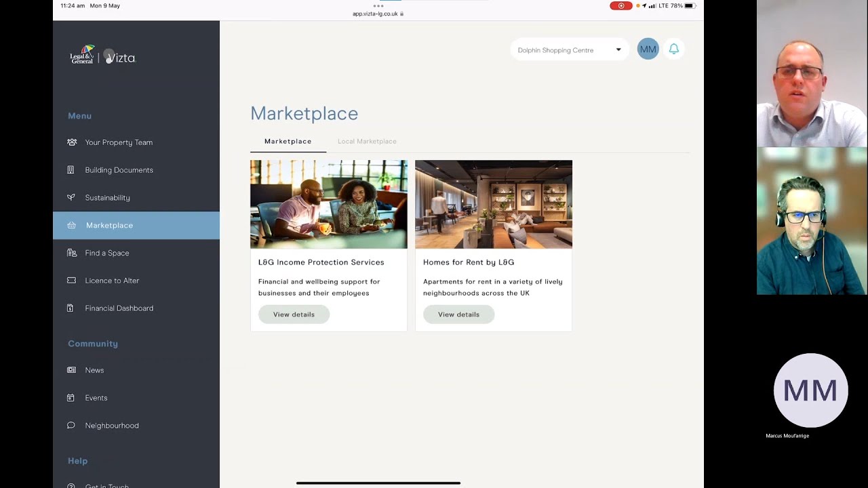Click the Marketplace page heading
The height and width of the screenshot is (488, 868).
click(304, 113)
